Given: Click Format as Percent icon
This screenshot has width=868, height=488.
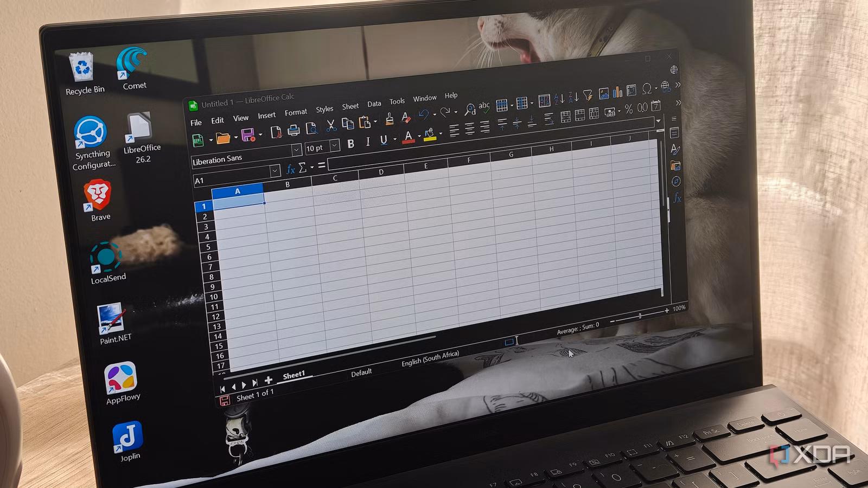Looking at the screenshot, I should coord(629,108).
